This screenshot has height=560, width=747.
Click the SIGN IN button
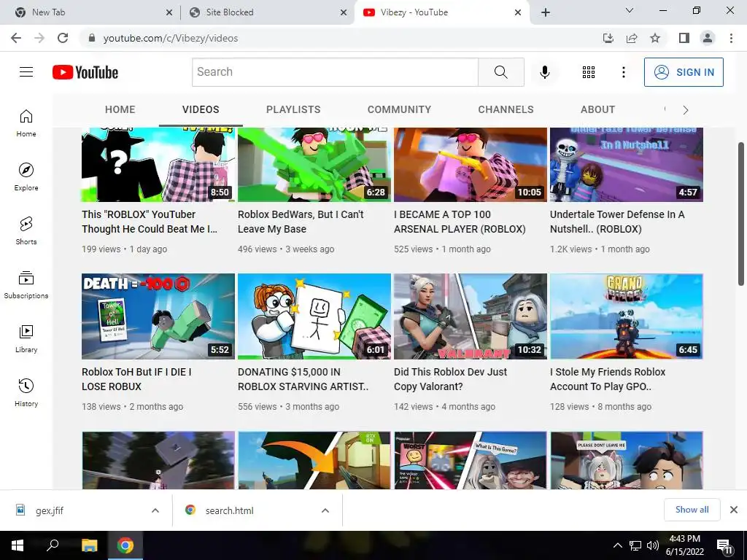point(684,72)
